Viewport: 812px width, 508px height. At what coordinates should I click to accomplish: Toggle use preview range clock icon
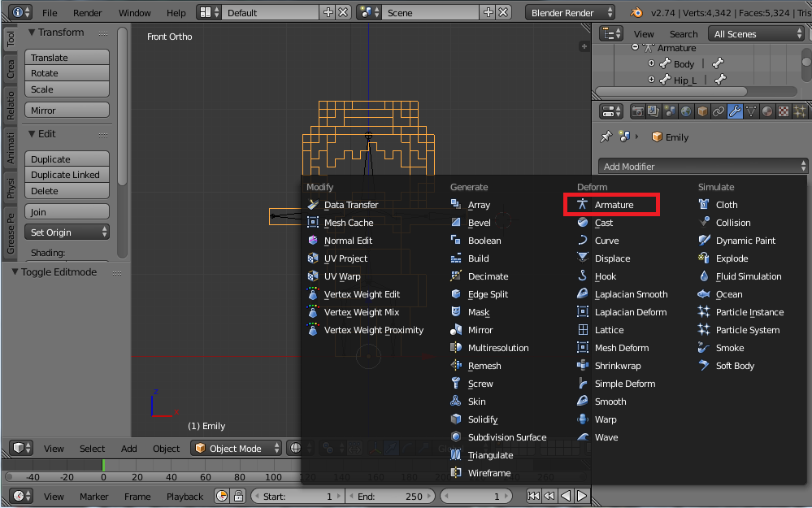click(222, 496)
